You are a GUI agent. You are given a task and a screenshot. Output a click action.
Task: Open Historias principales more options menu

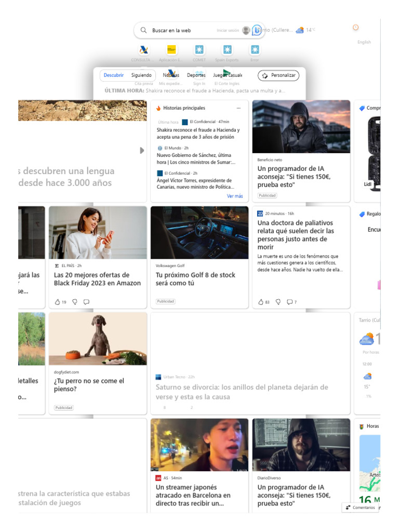(x=238, y=108)
